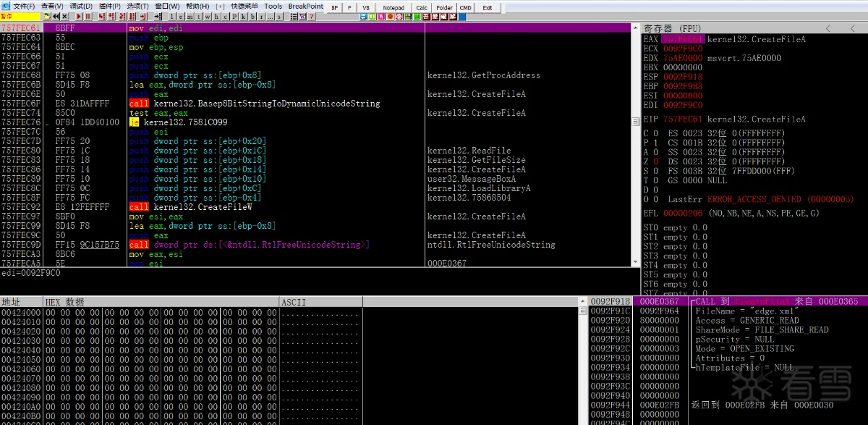868x425 pixels.
Task: Open the 查看(V) menu
Action: pyautogui.click(x=52, y=6)
